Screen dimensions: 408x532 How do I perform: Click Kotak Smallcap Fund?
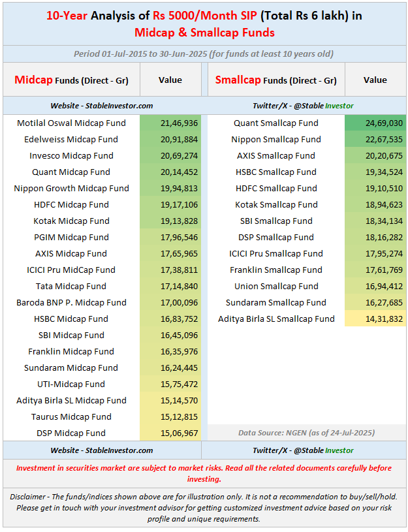pos(276,204)
